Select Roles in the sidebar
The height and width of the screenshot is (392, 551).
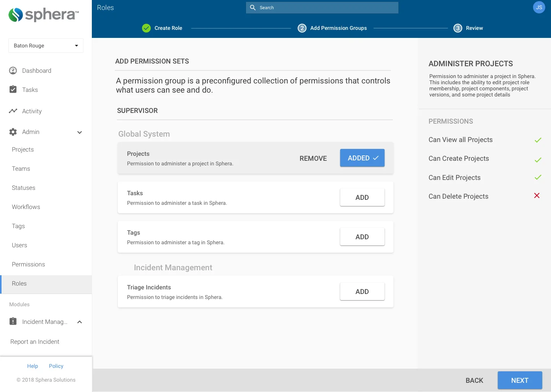tap(46, 284)
